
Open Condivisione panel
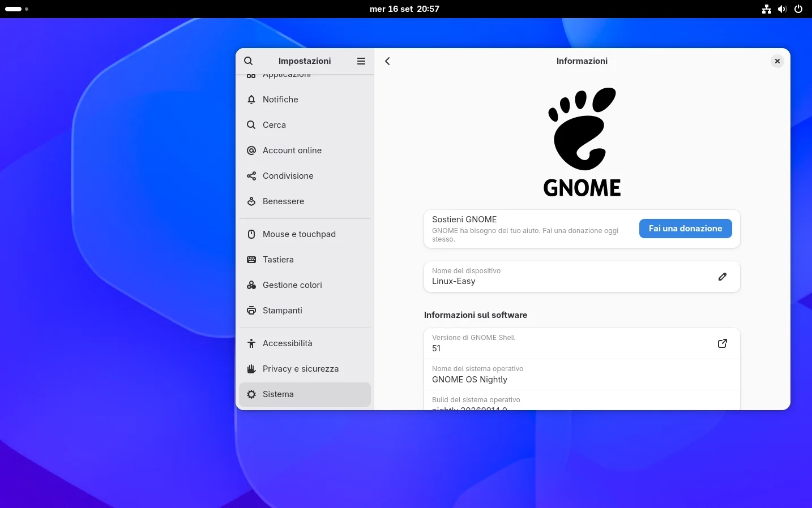pos(305,176)
